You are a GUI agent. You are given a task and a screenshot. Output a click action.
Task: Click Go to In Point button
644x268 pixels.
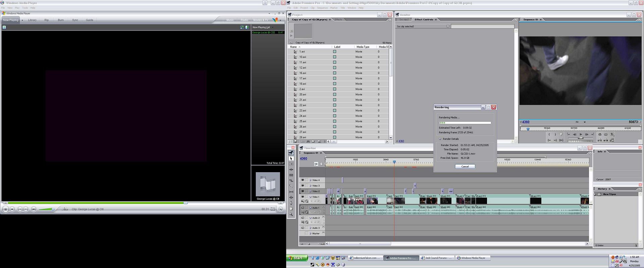pos(549,140)
